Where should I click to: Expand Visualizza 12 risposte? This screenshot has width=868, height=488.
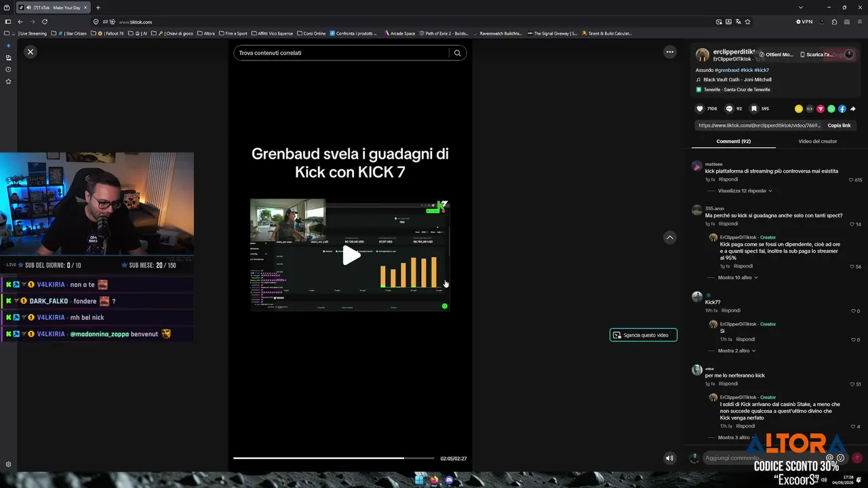[745, 191]
